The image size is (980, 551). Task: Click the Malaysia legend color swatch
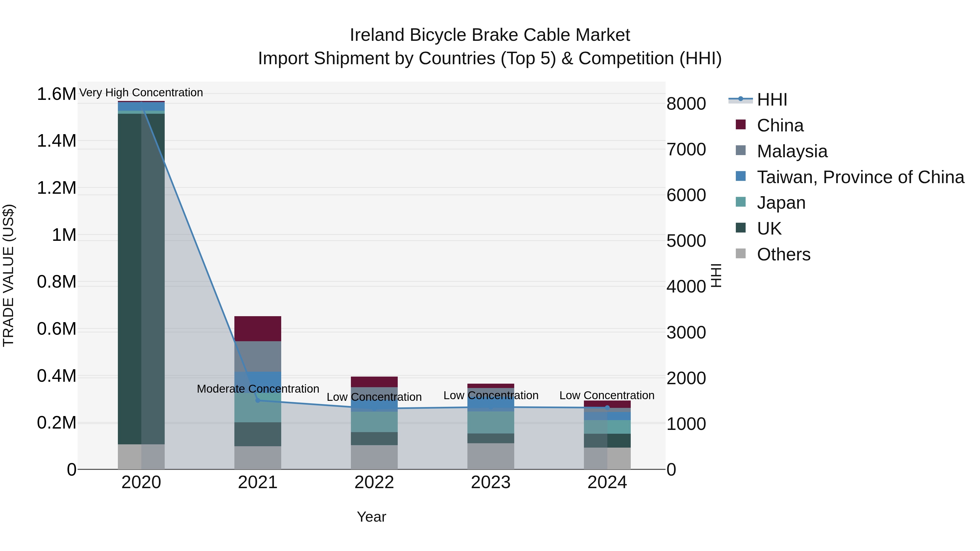click(741, 150)
